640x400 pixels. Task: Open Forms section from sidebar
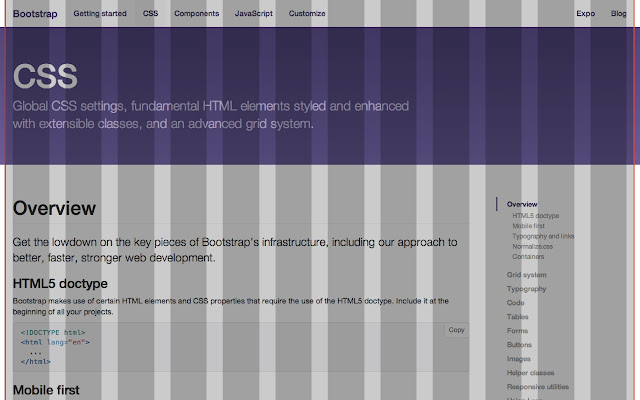(x=518, y=331)
